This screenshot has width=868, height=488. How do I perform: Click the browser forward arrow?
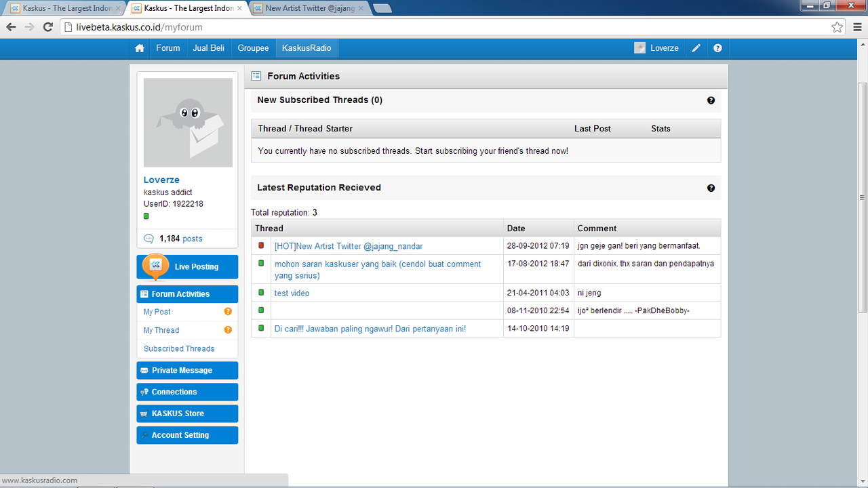29,27
